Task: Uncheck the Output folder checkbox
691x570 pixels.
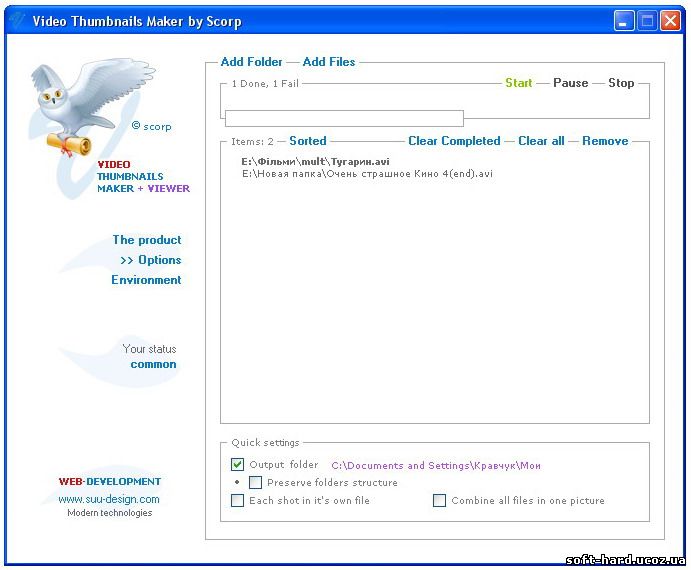Action: [x=237, y=464]
